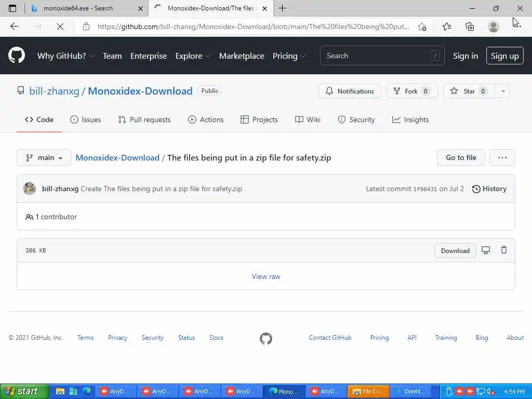Open the footer Contact GitHub link

330,338
